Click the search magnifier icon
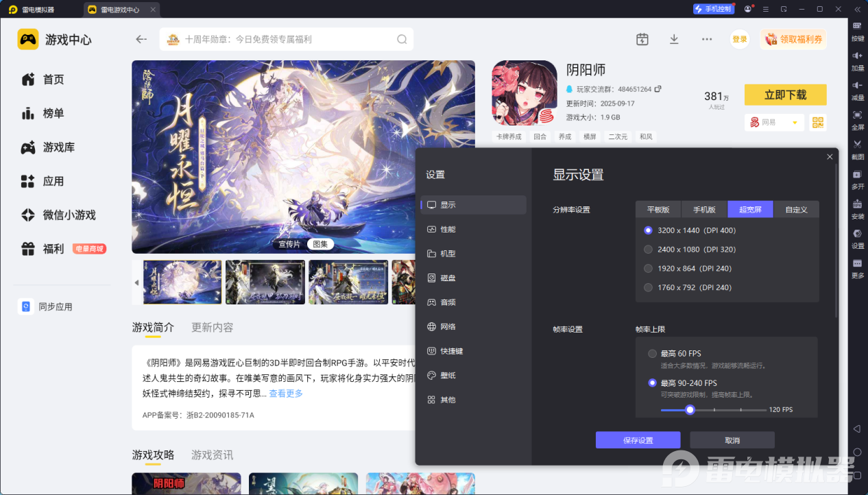Viewport: 868px width, 495px height. pyautogui.click(x=402, y=39)
